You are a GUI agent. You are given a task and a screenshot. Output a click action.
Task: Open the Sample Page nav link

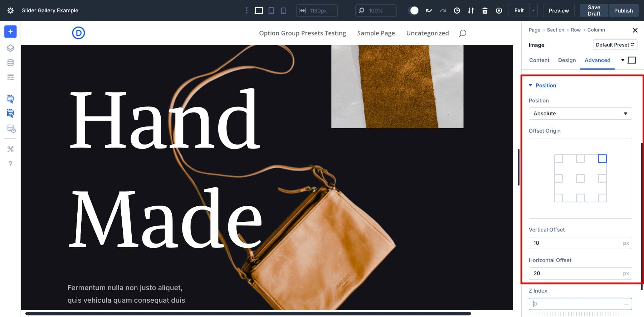[376, 33]
